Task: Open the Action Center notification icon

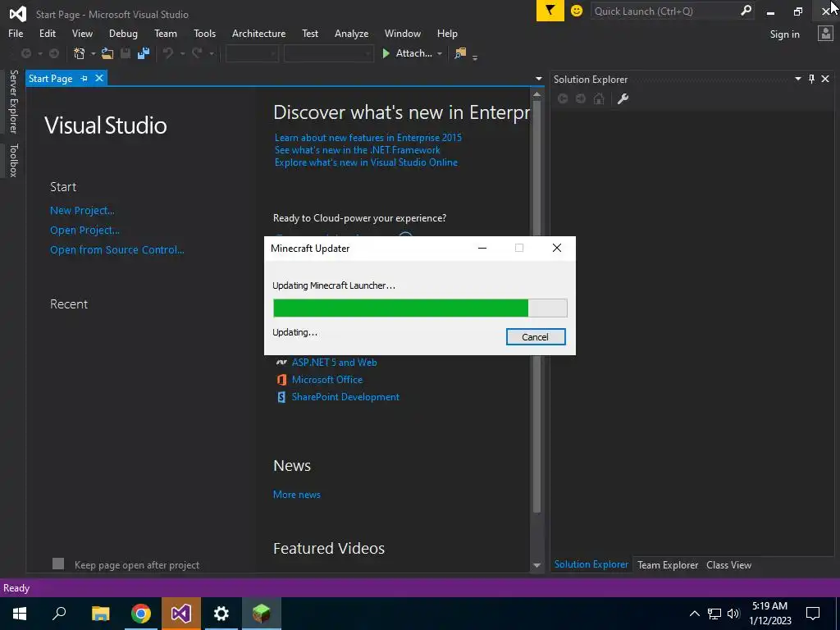Action: coord(813,614)
